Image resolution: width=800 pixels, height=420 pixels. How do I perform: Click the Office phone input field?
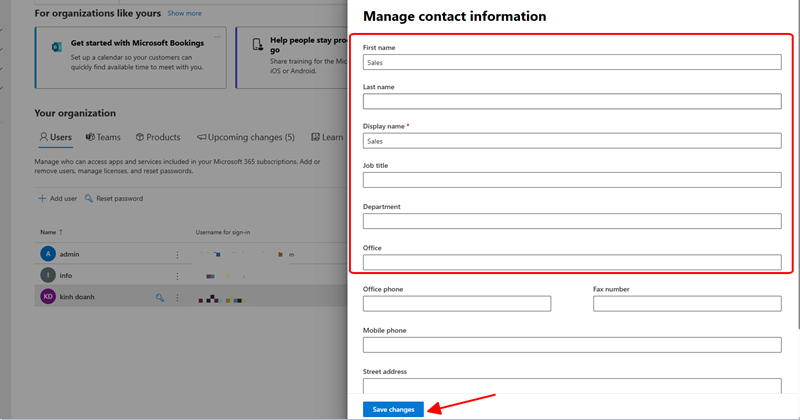pos(456,303)
